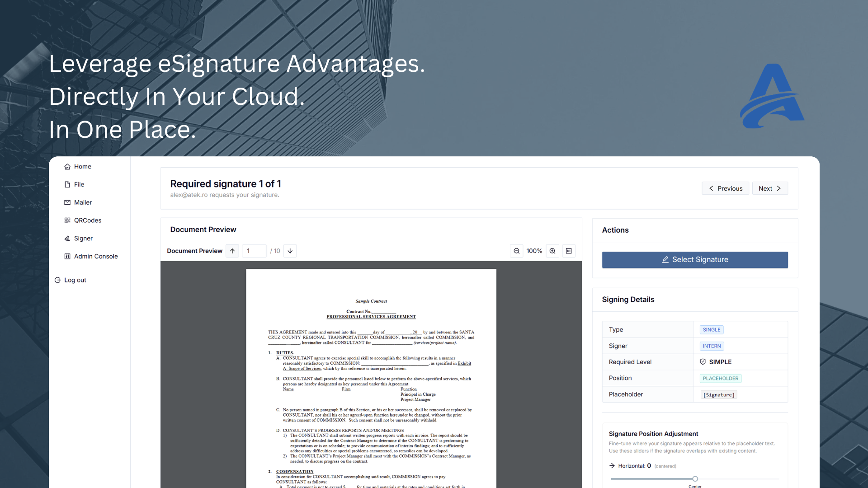Screen dimensions: 868x488
Task: Open the Admin Console
Action: click(95, 256)
